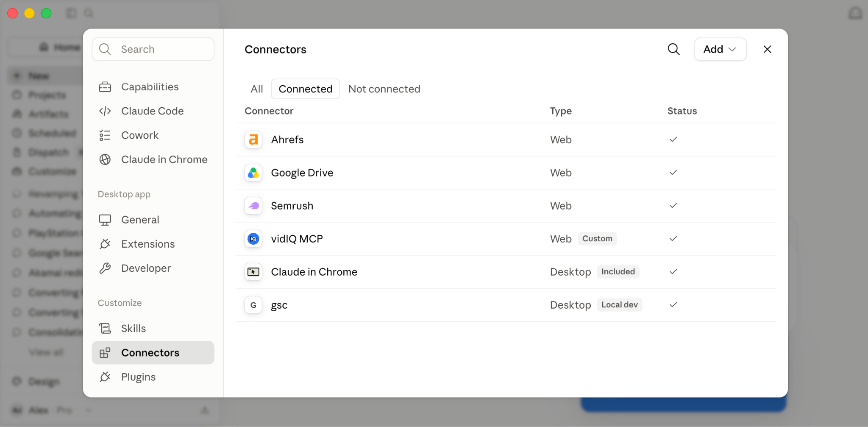Select the Connected tab

(305, 89)
